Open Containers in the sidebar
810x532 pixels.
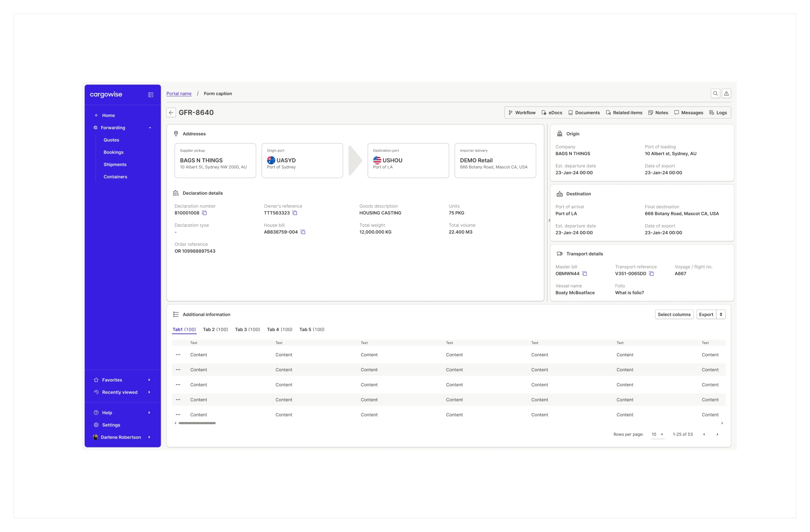(115, 177)
